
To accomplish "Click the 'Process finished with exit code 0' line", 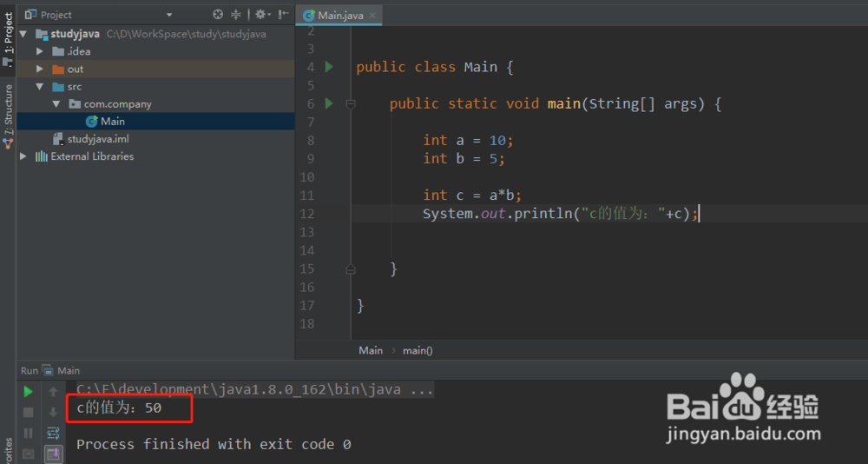I will click(214, 444).
